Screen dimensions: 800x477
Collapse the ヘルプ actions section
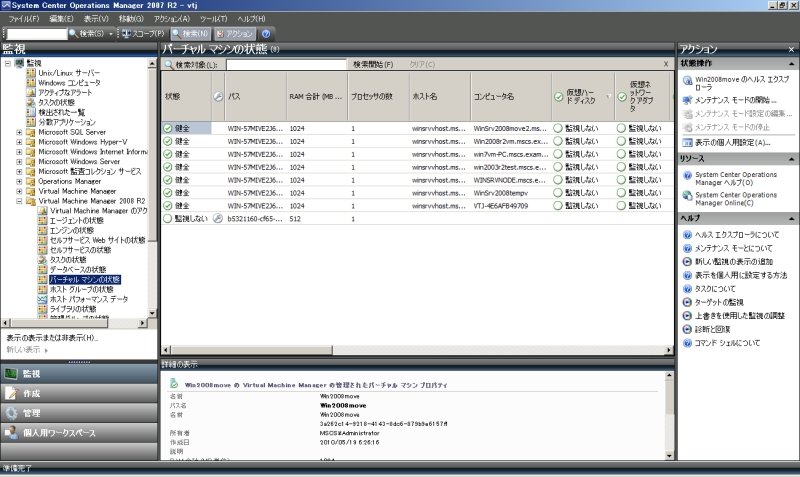(x=791, y=218)
